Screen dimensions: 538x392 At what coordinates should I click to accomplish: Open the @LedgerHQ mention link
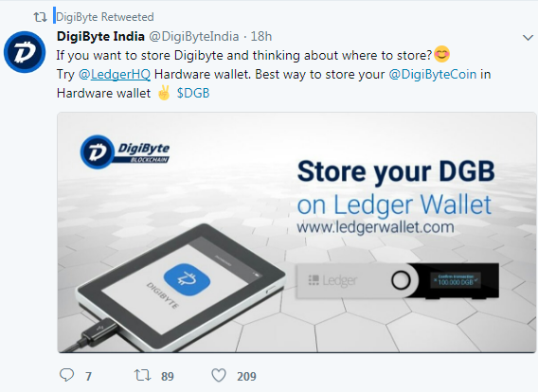[x=115, y=74]
